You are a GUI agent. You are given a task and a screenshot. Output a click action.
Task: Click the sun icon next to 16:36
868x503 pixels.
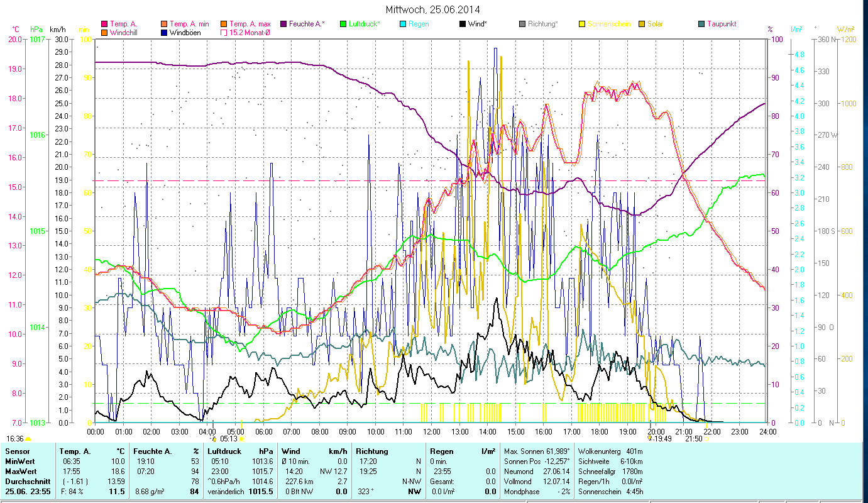point(28,439)
